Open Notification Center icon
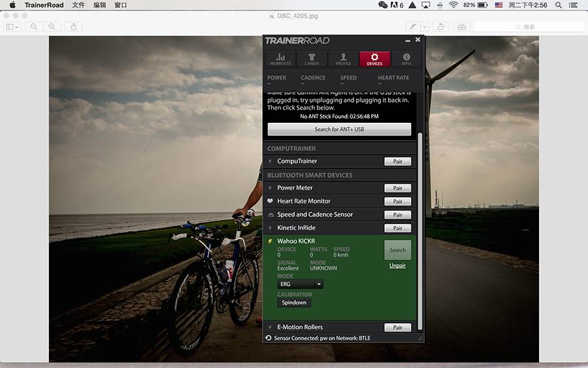Screen dimensions: 588x368 pyautogui.click(x=573, y=5)
